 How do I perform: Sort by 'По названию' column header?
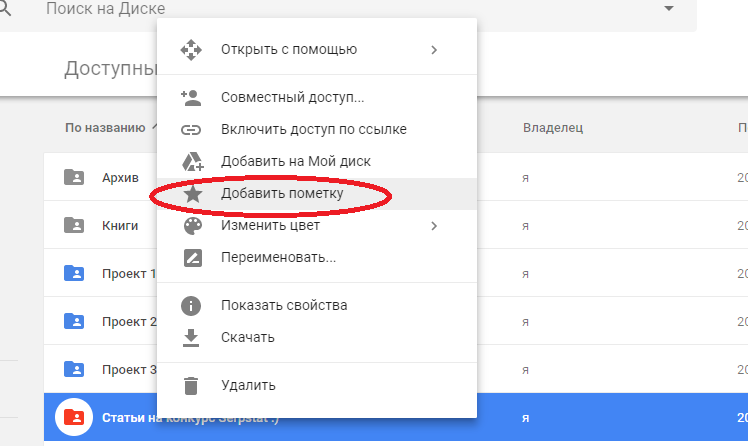[105, 128]
